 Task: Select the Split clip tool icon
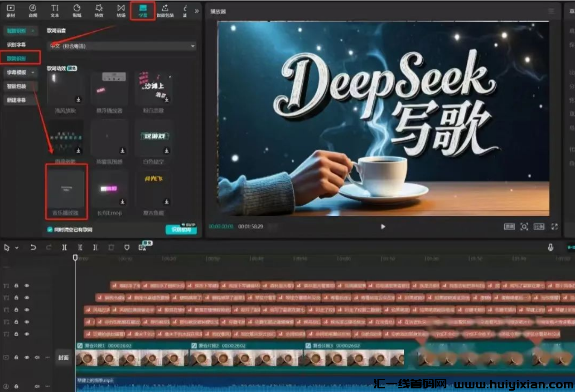(64, 247)
